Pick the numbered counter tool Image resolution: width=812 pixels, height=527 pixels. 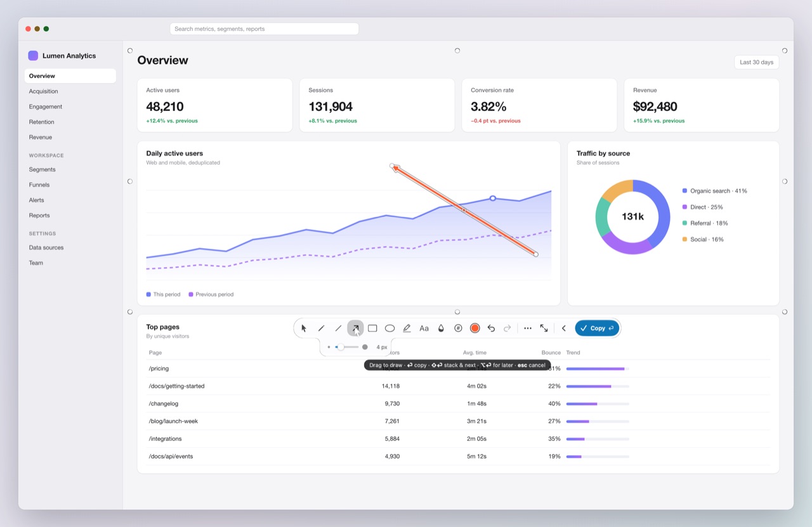[458, 328]
